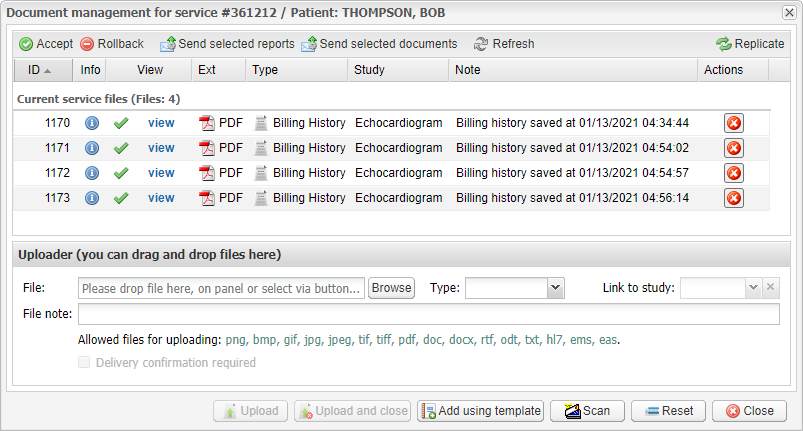Click the Scan button
Viewport: 803px width, 431px height.
click(587, 411)
